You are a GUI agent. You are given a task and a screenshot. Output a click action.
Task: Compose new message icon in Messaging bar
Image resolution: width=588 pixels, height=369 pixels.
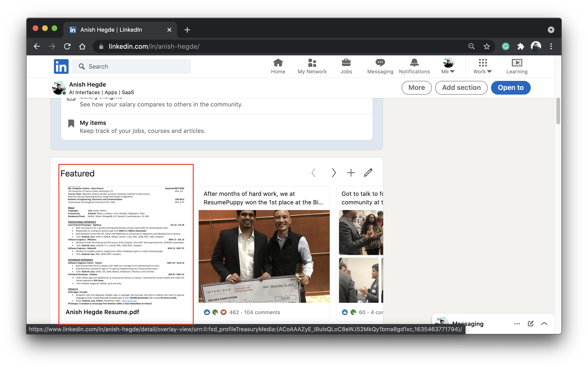point(531,324)
